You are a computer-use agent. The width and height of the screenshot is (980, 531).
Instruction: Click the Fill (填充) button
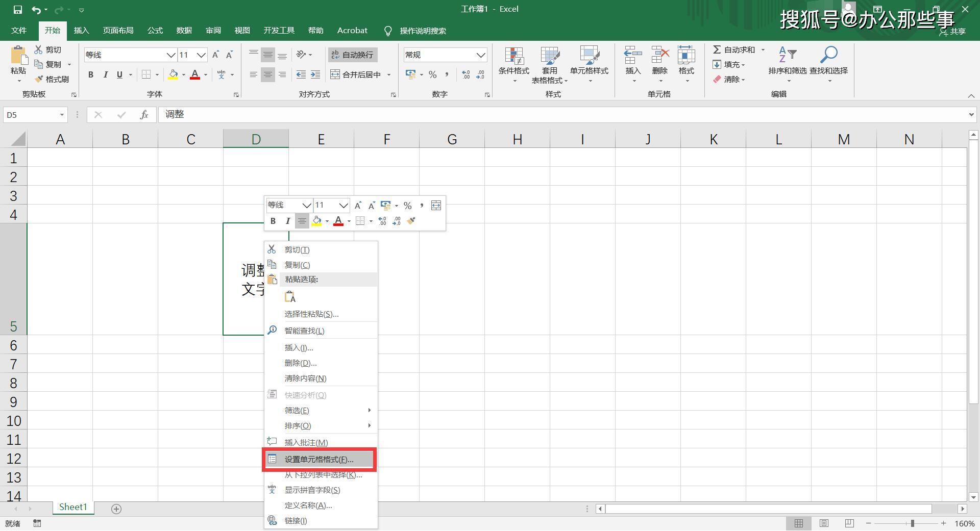[729, 64]
